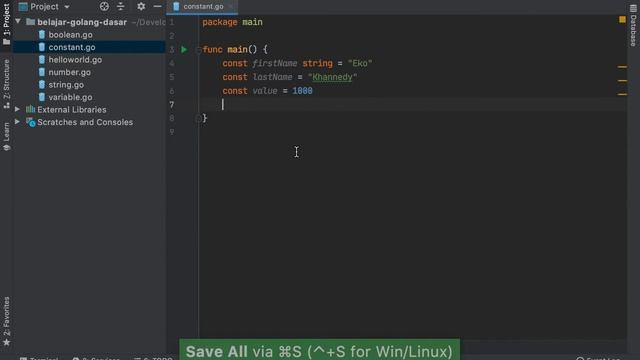Switch to the constant.go editor tab
This screenshot has width=640, height=360.
(x=203, y=7)
